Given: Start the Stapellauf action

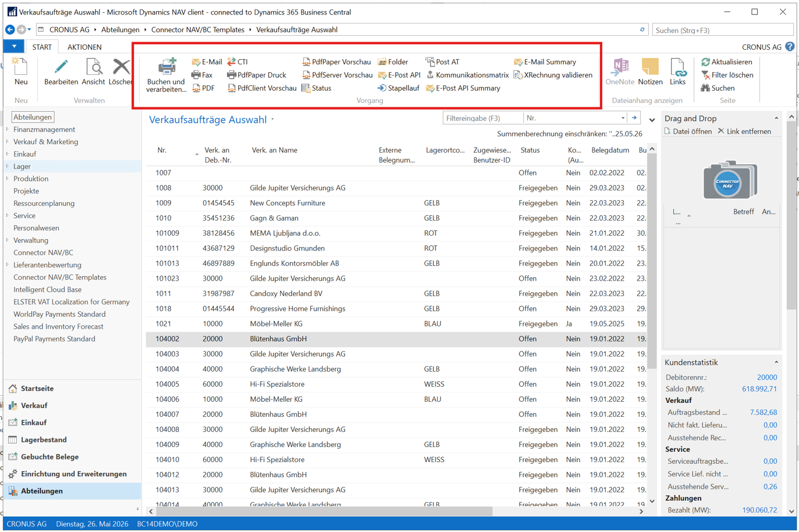Looking at the screenshot, I should click(398, 88).
